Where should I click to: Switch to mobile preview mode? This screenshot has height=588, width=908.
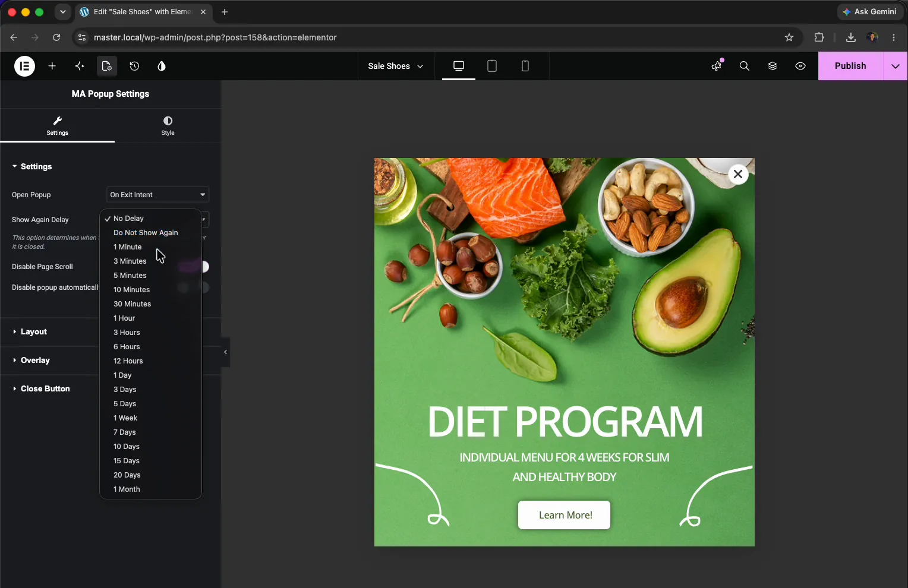pyautogui.click(x=525, y=66)
